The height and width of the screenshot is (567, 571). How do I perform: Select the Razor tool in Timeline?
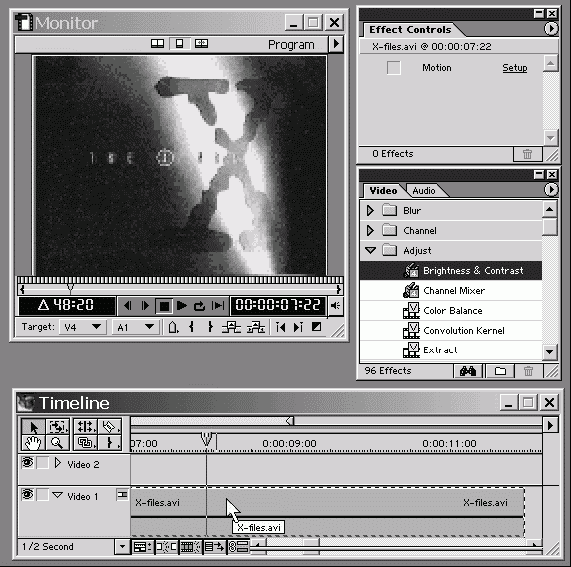(110, 426)
